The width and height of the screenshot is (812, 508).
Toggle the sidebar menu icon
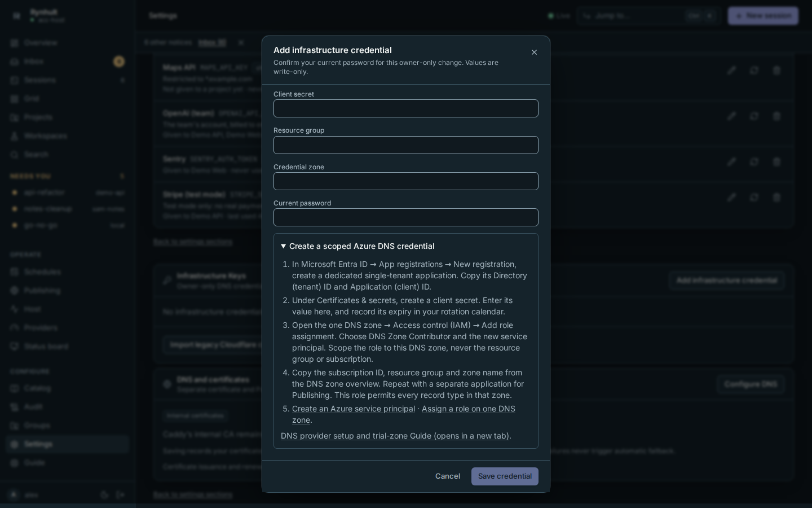click(16, 16)
